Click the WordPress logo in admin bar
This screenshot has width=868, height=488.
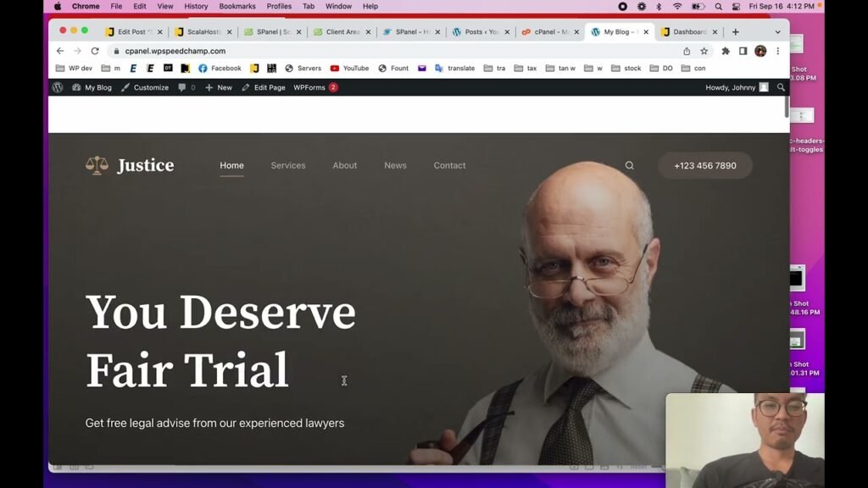[x=58, y=87]
